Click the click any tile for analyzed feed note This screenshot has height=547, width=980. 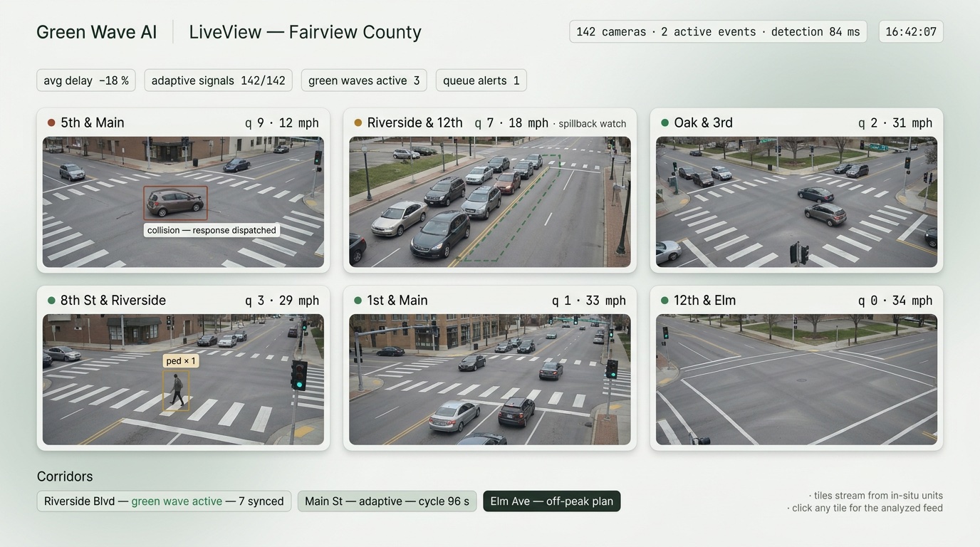[x=865, y=509]
